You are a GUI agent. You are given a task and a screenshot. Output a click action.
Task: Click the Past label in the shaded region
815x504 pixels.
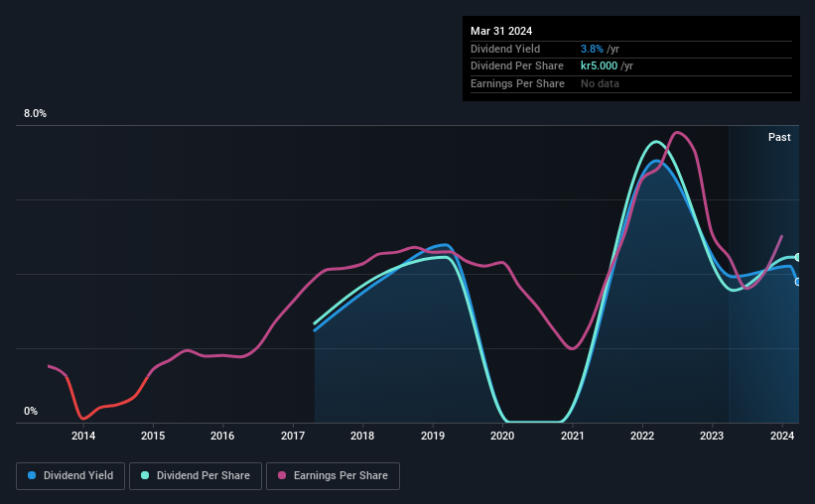click(779, 137)
